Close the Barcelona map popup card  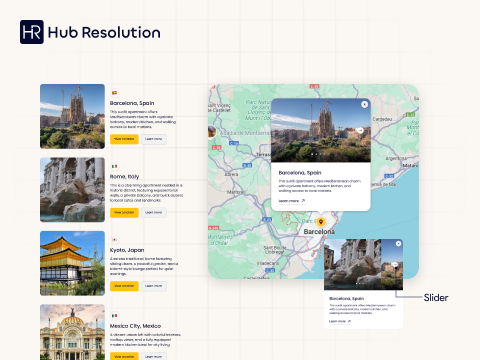tap(364, 104)
